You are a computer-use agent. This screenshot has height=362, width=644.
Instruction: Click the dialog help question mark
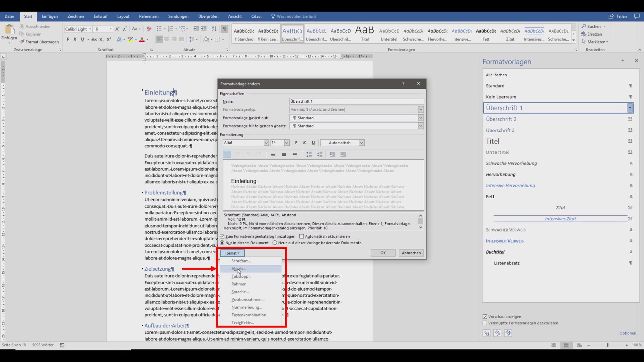click(x=403, y=84)
